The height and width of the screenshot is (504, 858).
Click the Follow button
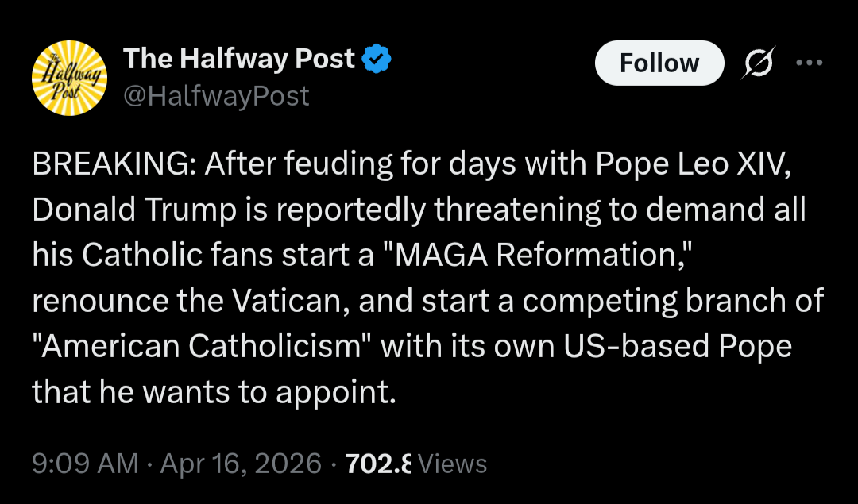pyautogui.click(x=659, y=63)
